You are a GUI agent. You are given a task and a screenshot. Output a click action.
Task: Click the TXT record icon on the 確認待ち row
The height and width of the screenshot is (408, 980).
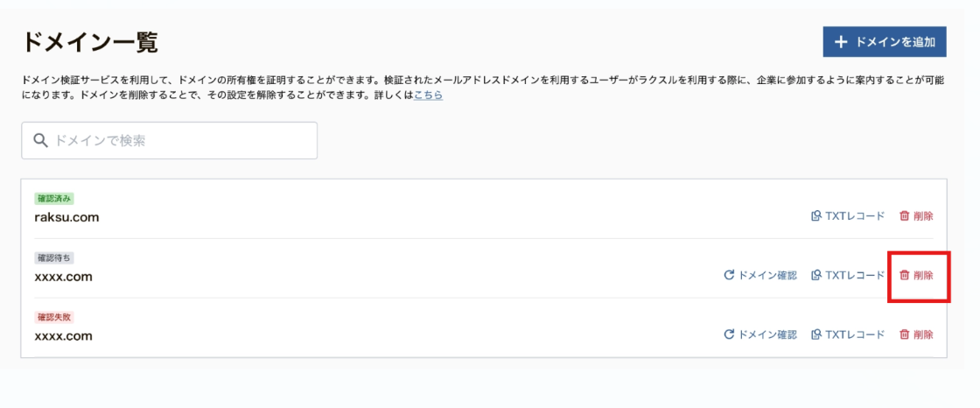pos(815,275)
